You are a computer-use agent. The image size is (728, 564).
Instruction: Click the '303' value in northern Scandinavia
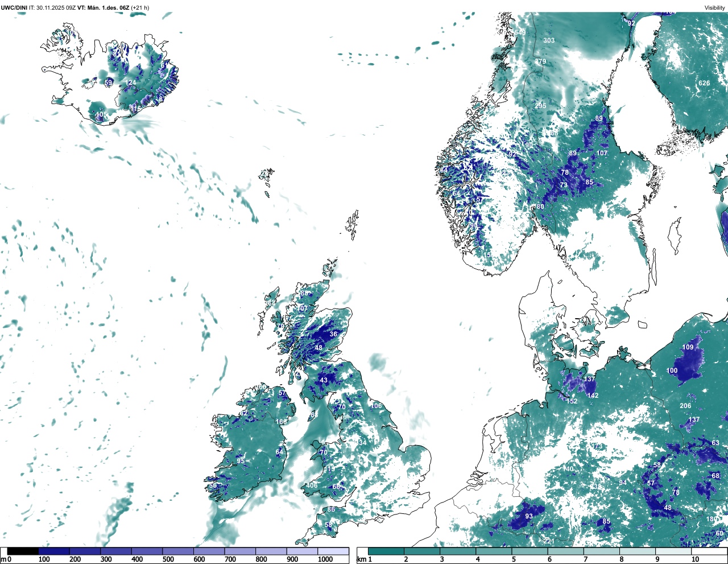point(549,40)
